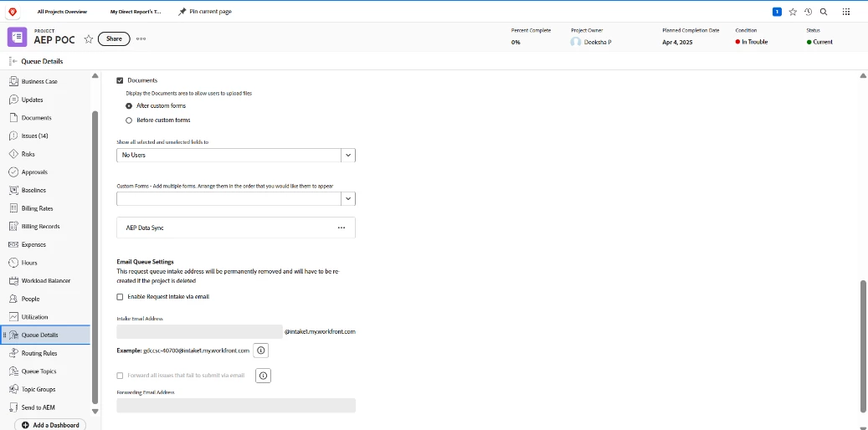Click the pin icon beside Pin current page

[182, 12]
